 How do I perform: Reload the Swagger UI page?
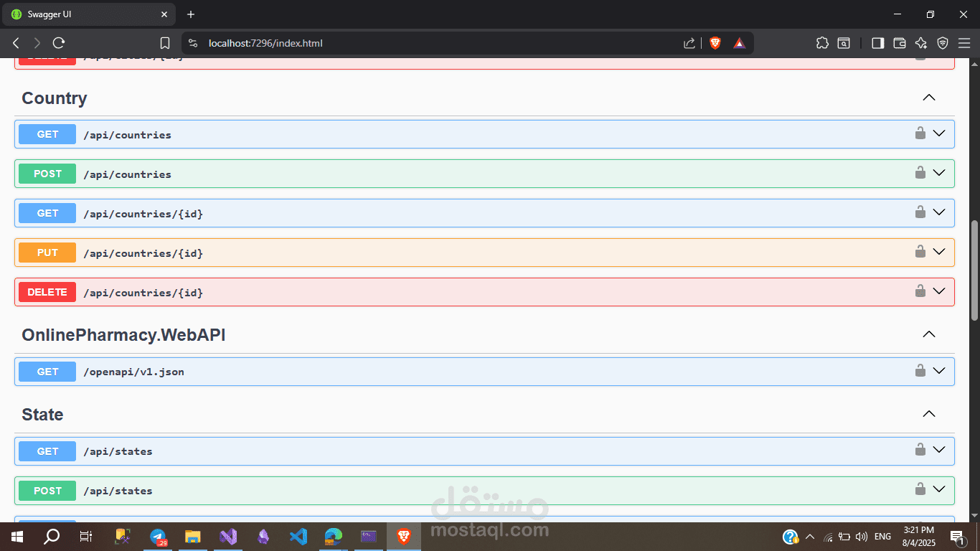(x=59, y=43)
